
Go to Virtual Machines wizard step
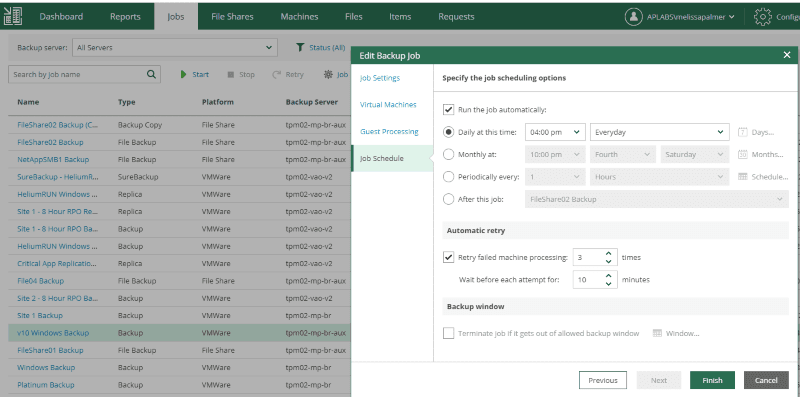click(x=388, y=105)
